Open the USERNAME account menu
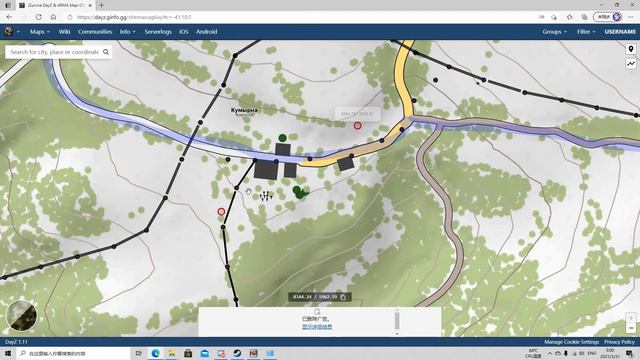The width and height of the screenshot is (640, 360). 620,32
